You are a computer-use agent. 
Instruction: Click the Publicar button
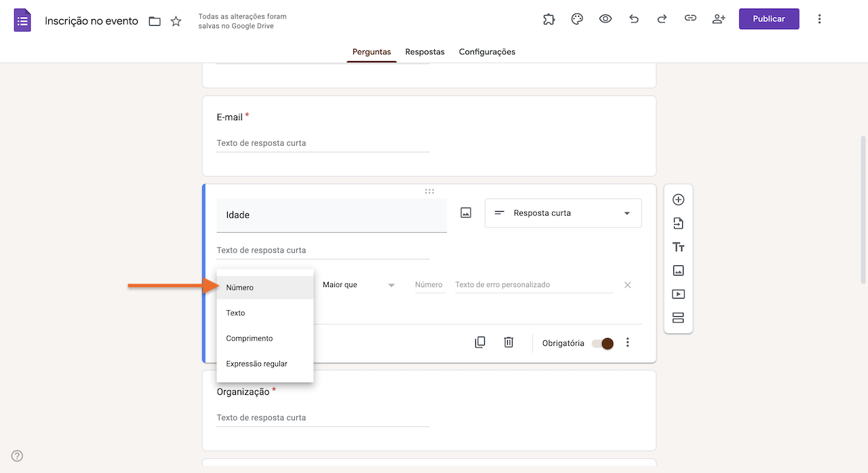(x=768, y=18)
